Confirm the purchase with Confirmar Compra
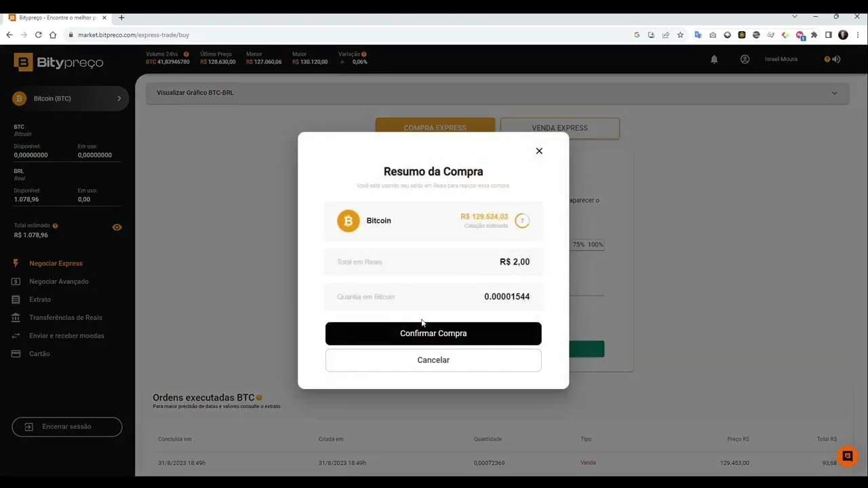Screen dimensions: 868x488 pyautogui.click(x=433, y=333)
